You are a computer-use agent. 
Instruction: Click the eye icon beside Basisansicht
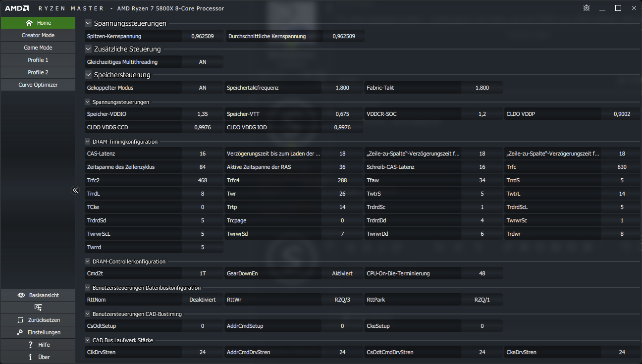(21, 295)
